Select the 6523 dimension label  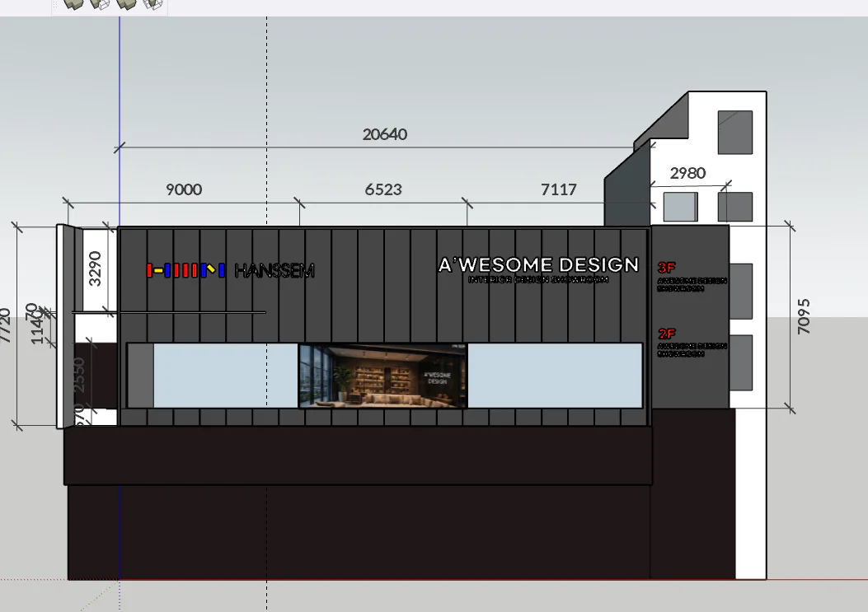coord(383,189)
